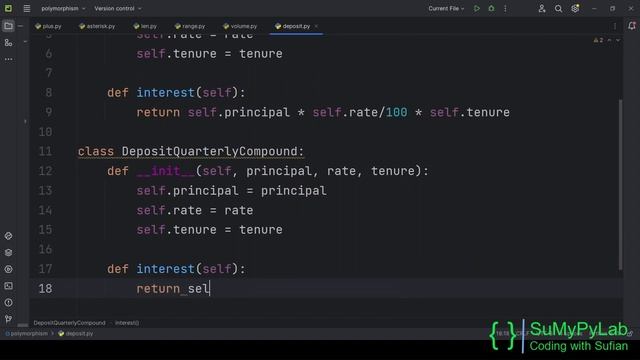Open the Project tool window folder icon

[8, 26]
